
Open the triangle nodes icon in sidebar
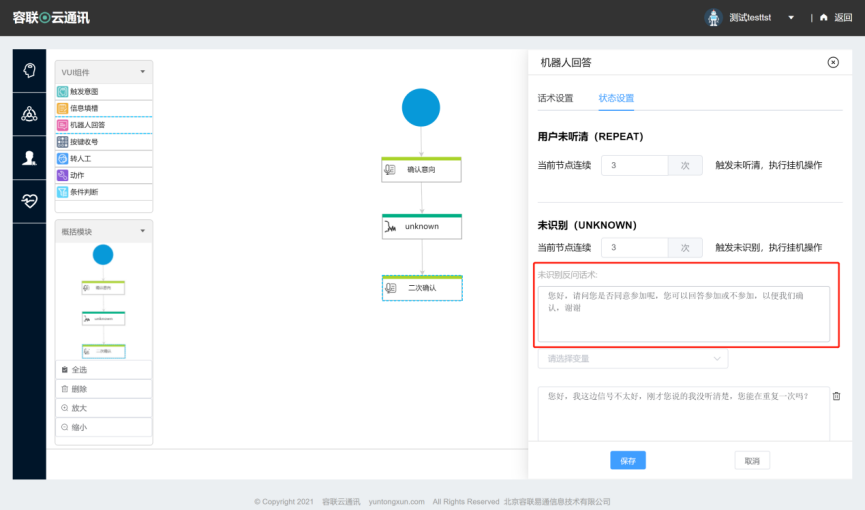pos(29,114)
